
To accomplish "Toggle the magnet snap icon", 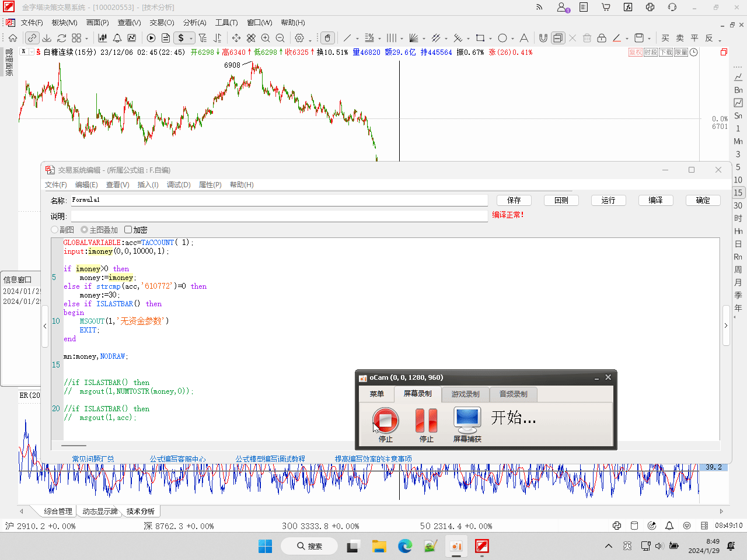I will coord(543,38).
